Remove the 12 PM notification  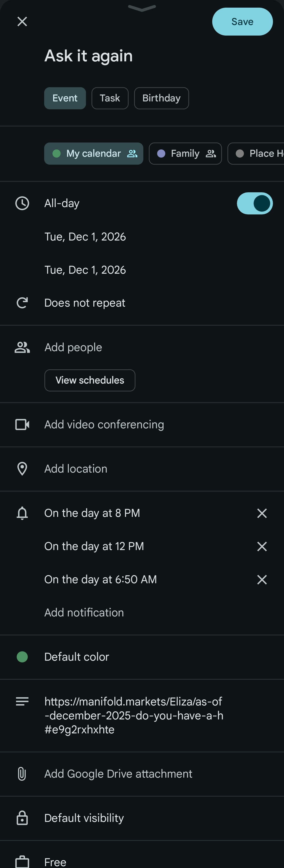(x=262, y=546)
